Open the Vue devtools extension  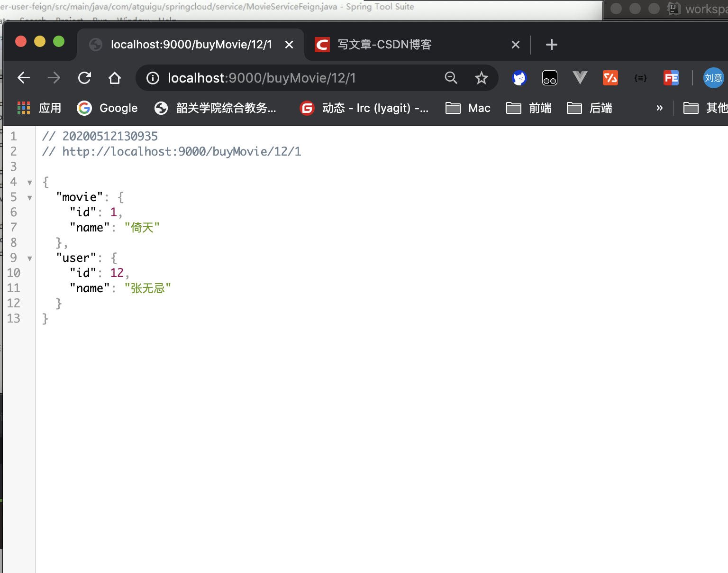pos(580,78)
